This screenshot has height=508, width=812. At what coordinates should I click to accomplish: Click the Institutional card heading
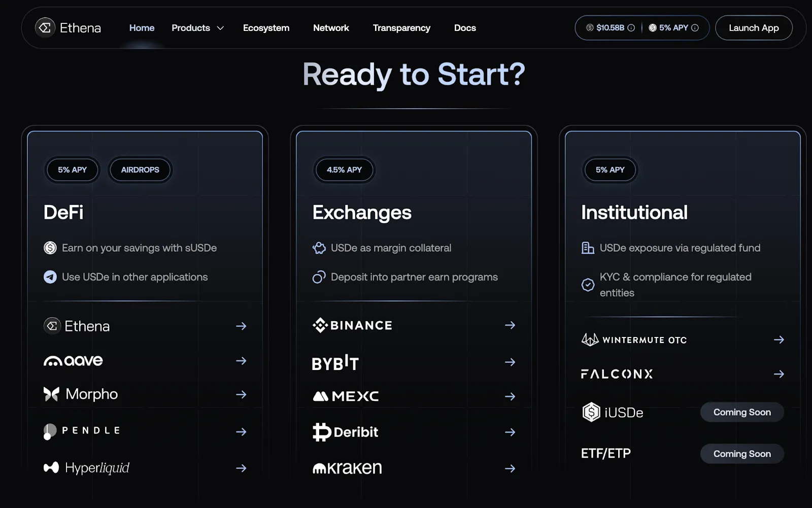click(634, 212)
